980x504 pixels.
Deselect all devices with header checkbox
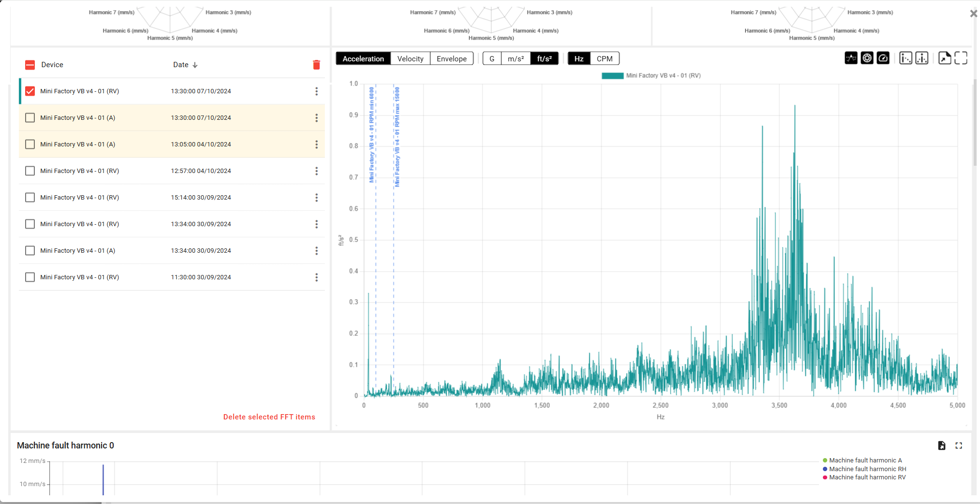[x=30, y=65]
